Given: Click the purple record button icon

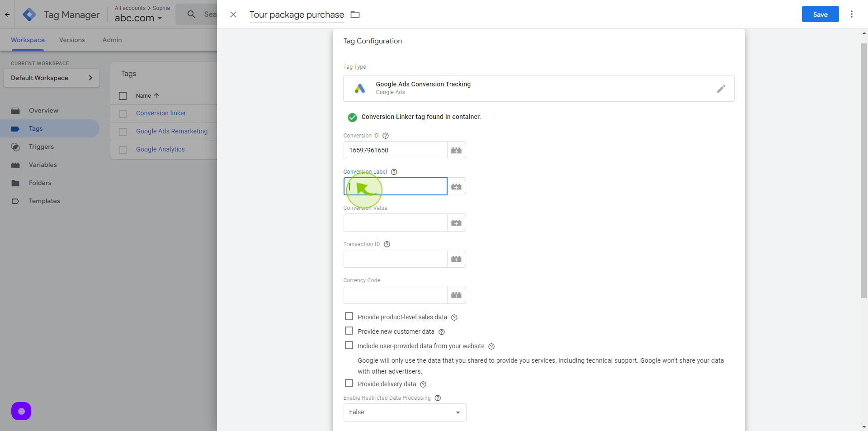Looking at the screenshot, I should click(x=21, y=411).
